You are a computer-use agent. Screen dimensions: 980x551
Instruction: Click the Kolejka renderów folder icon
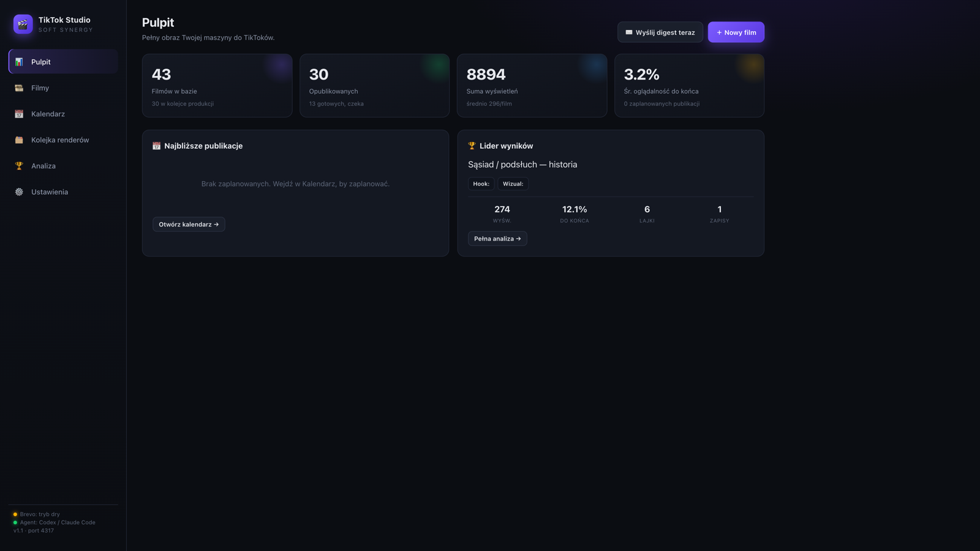tap(19, 140)
